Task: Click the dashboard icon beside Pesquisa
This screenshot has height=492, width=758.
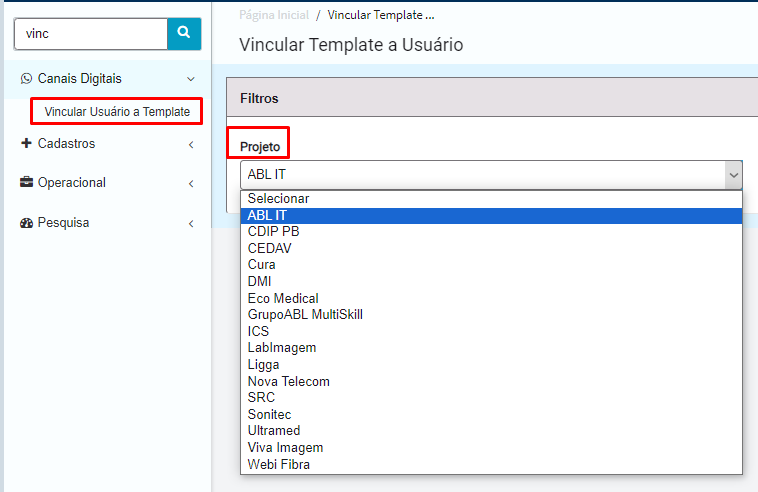Action: (x=26, y=223)
